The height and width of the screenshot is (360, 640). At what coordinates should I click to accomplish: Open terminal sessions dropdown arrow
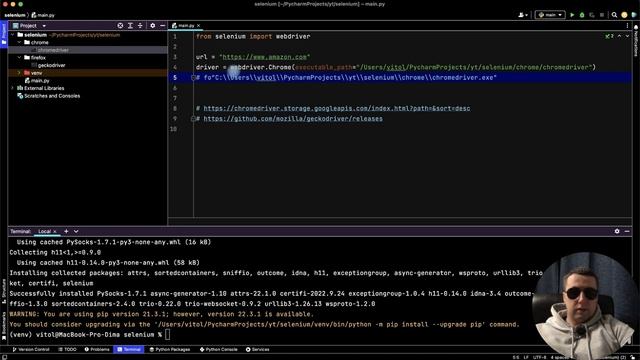[x=76, y=231]
